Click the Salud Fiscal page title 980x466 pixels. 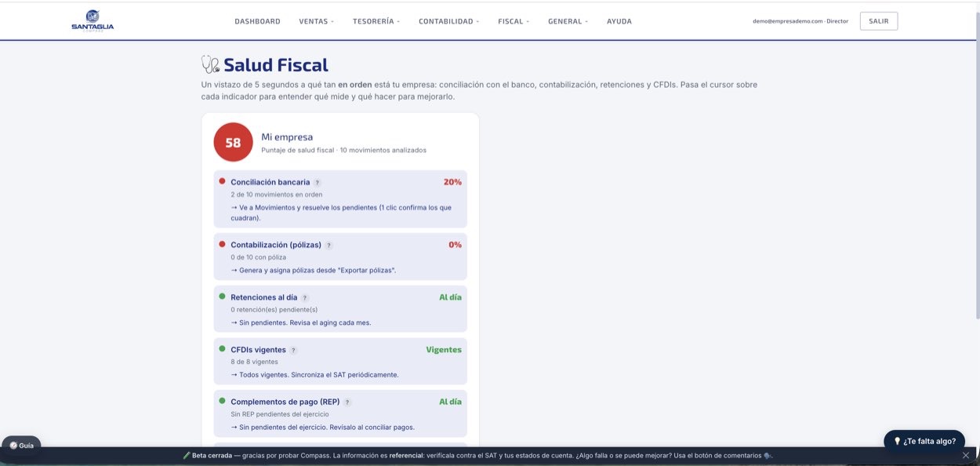(x=276, y=65)
